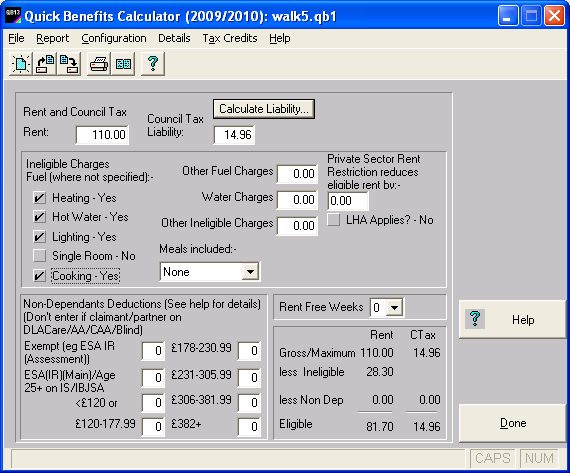Click the £178-230.99 count field

(249, 350)
